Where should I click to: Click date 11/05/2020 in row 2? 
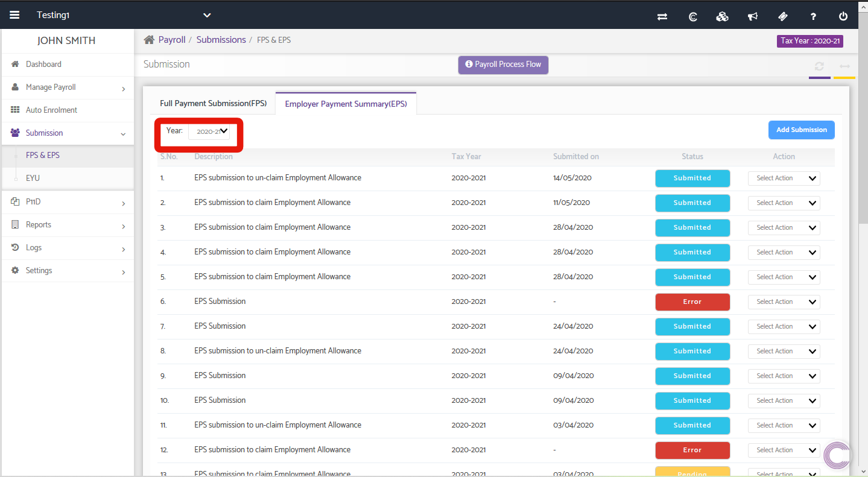[x=571, y=203]
